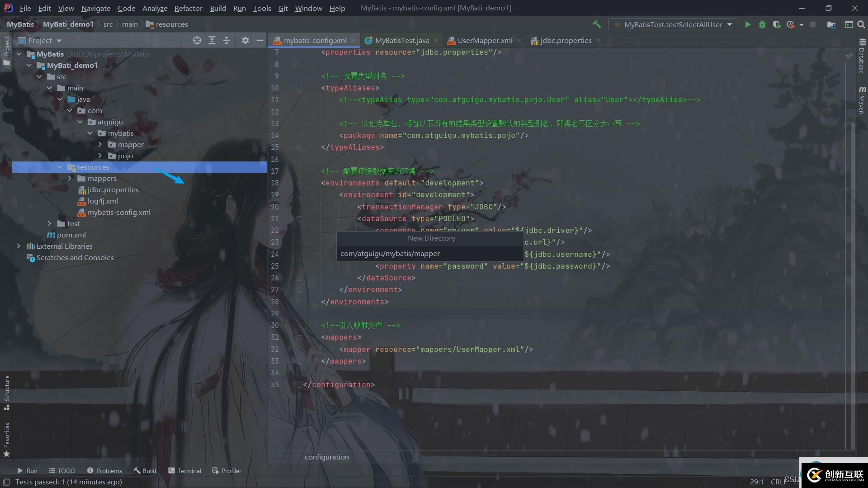Click the New Directory name input field
Screen dimensions: 868x488
coord(430,253)
